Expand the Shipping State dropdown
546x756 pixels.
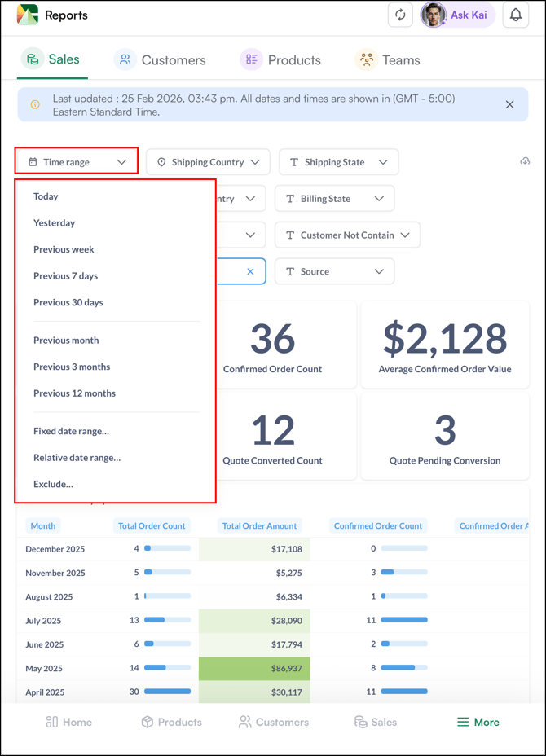pyautogui.click(x=338, y=162)
